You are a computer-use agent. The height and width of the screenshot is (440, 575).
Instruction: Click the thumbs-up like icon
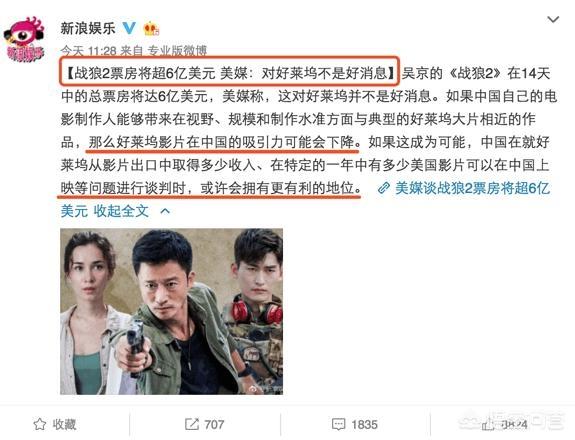pos(488,425)
